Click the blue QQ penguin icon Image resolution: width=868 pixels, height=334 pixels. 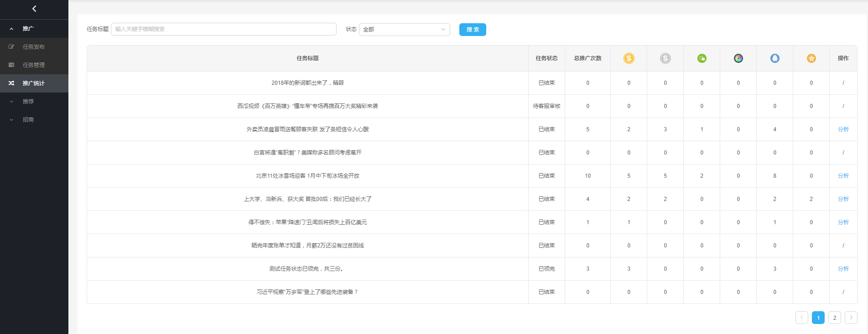click(774, 58)
